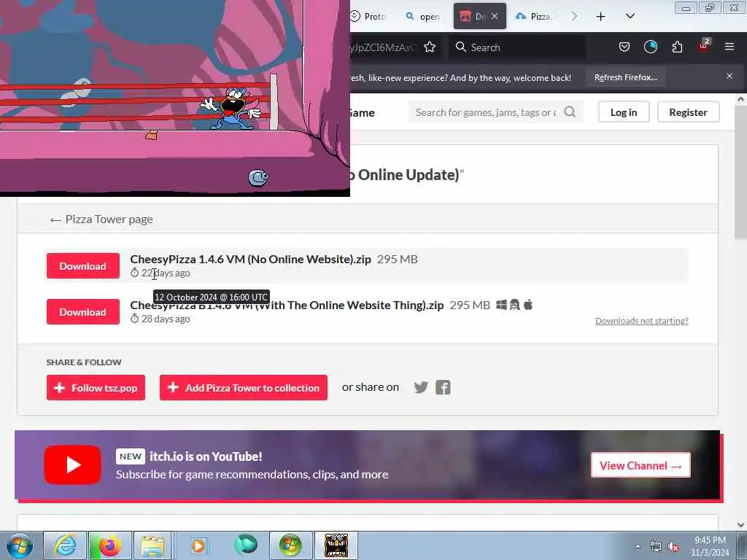Share on Twitter via the bird icon

pyautogui.click(x=421, y=387)
